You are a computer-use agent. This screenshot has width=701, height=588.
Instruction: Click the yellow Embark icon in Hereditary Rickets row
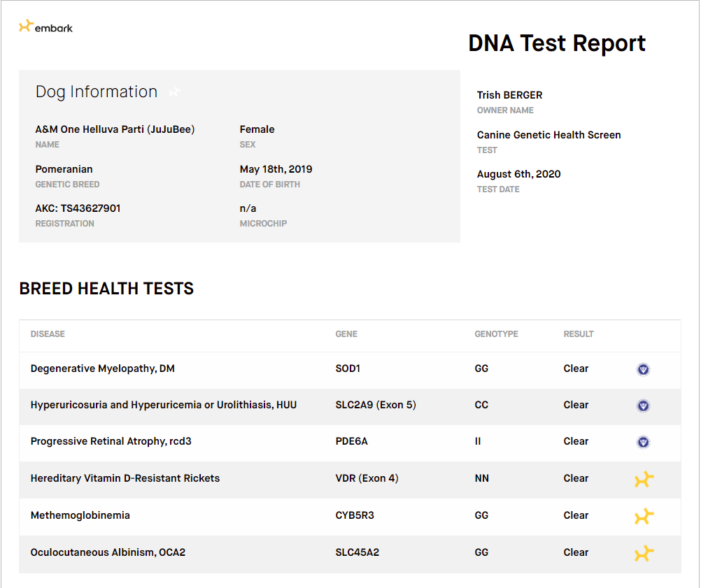(x=644, y=479)
